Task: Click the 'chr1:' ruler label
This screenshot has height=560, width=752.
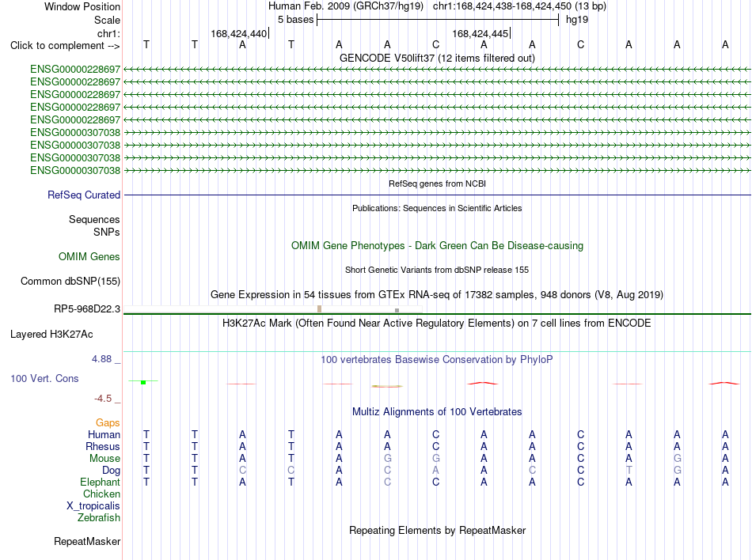Action: click(x=108, y=33)
